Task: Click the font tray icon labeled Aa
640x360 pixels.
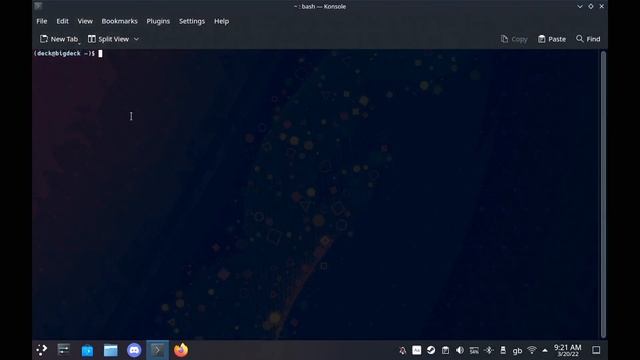Action: point(416,350)
